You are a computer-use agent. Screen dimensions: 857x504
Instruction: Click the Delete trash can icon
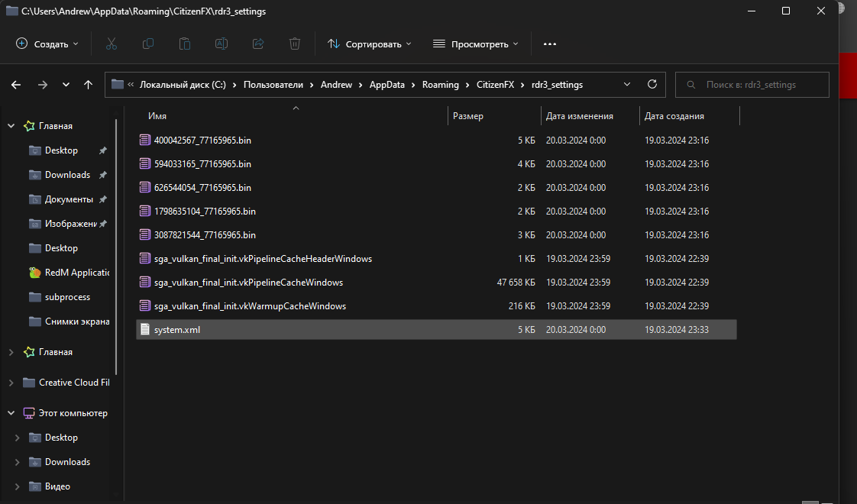tap(295, 44)
